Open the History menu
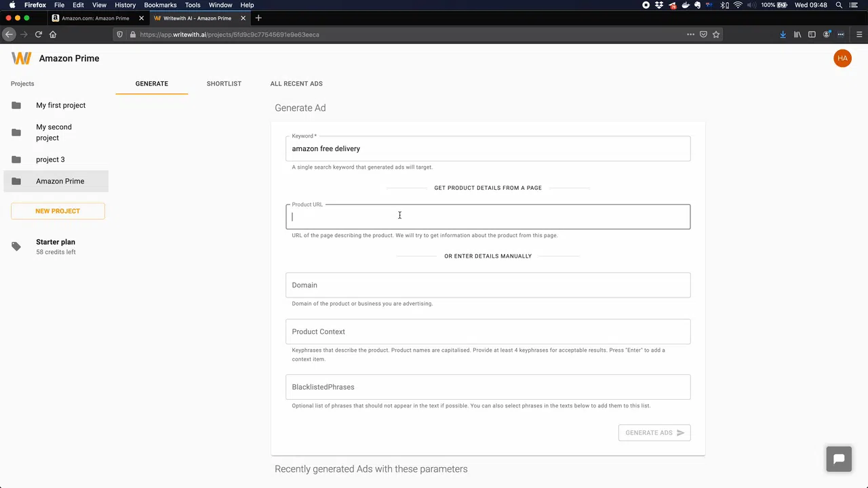The height and width of the screenshot is (488, 868). pyautogui.click(x=125, y=5)
